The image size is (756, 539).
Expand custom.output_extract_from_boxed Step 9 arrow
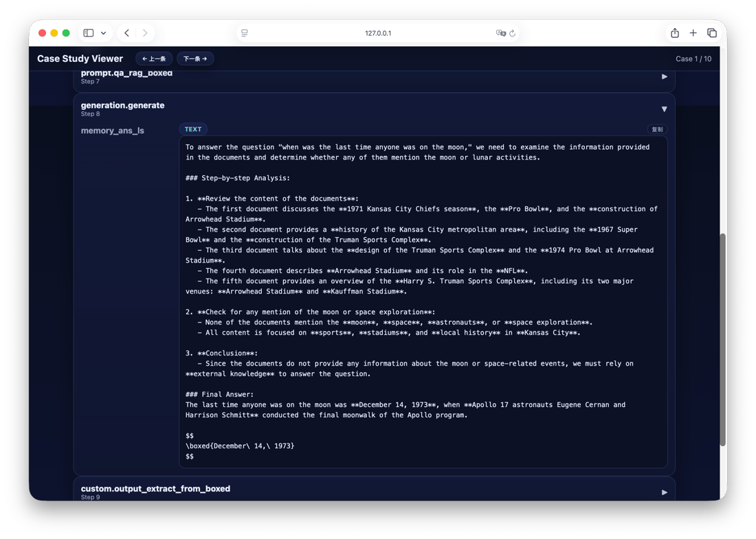coord(665,492)
